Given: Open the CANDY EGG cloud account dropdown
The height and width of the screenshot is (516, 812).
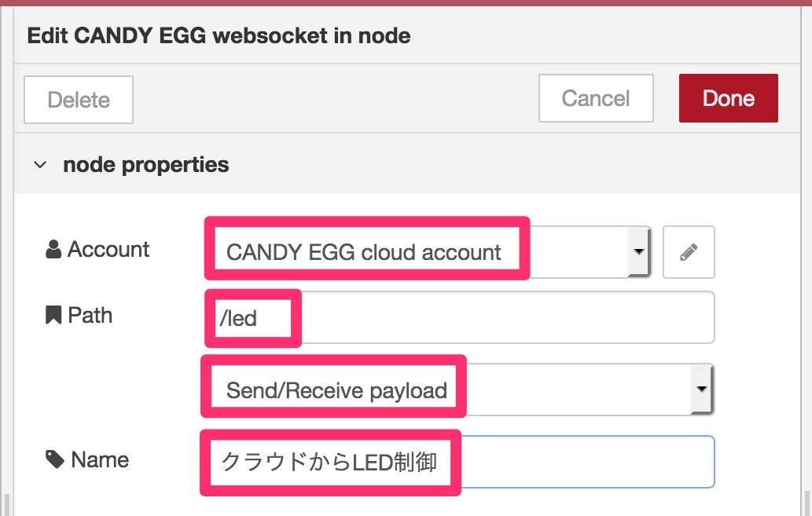Looking at the screenshot, I should click(x=428, y=252).
